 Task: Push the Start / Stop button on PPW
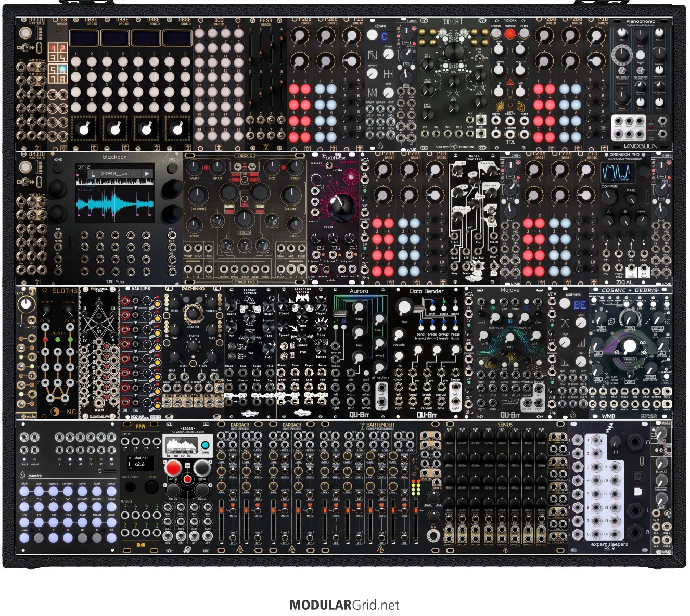130,487
